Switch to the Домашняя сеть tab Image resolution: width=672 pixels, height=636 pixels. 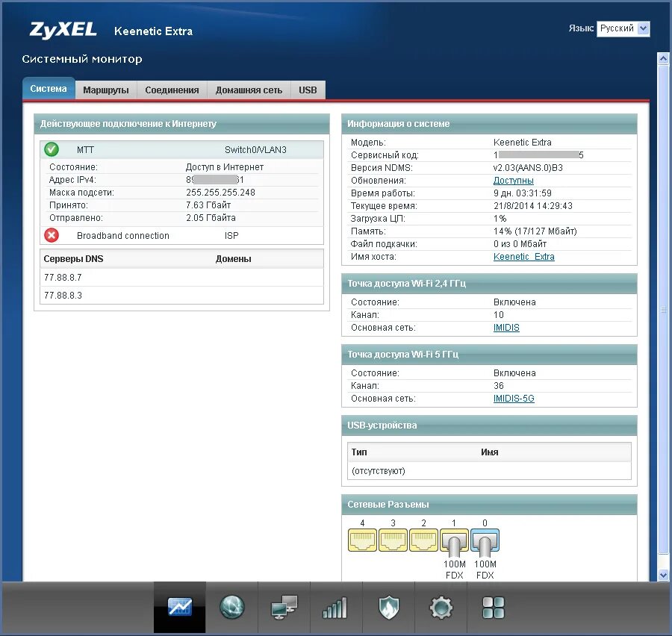pyautogui.click(x=249, y=90)
